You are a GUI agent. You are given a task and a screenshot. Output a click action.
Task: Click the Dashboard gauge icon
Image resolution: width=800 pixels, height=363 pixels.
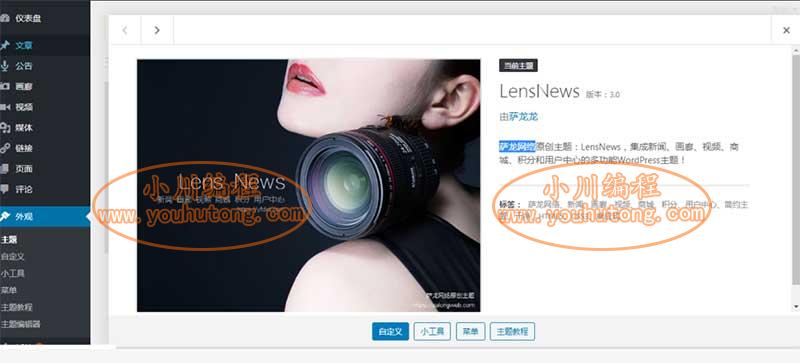click(5, 18)
